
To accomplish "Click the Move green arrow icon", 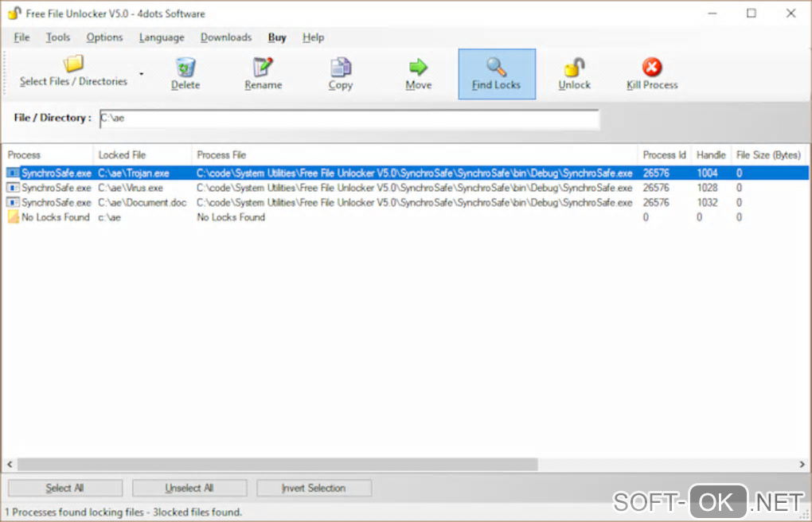I will coord(419,67).
